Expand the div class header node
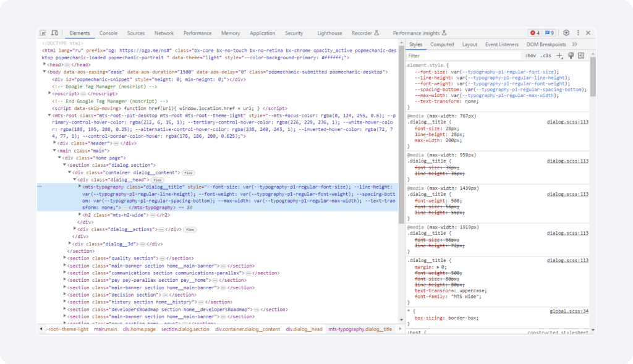Image resolution: width=633 pixels, height=364 pixels. pos(54,143)
